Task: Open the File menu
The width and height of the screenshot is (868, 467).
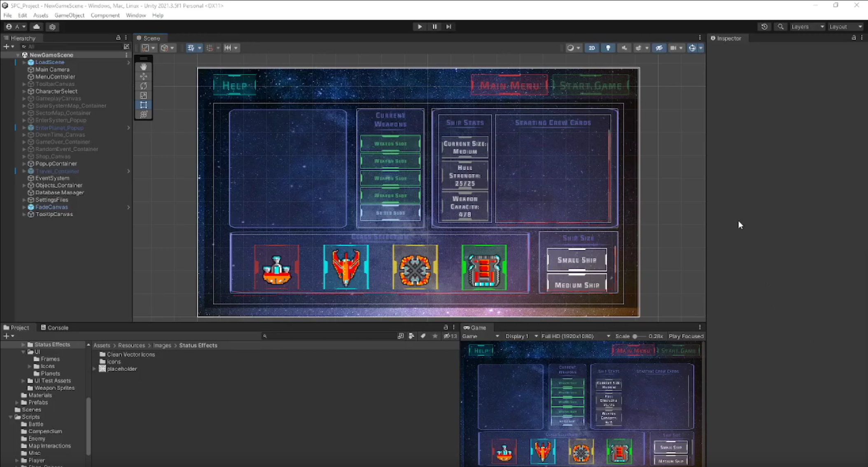Action: [7, 15]
